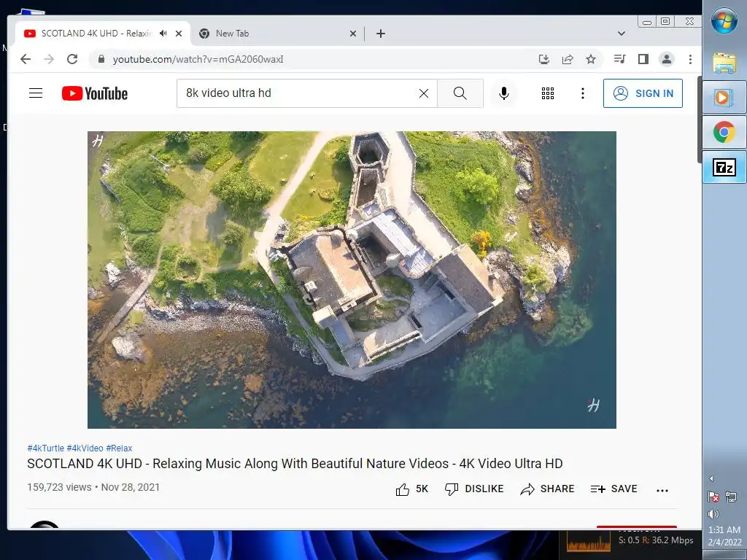Click the page vertical scrollbar
This screenshot has height=560, width=747.
click(700, 120)
